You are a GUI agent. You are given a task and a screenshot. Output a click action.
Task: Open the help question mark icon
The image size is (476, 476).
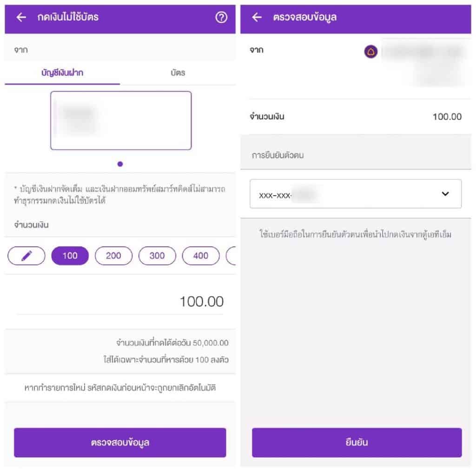coord(221,17)
